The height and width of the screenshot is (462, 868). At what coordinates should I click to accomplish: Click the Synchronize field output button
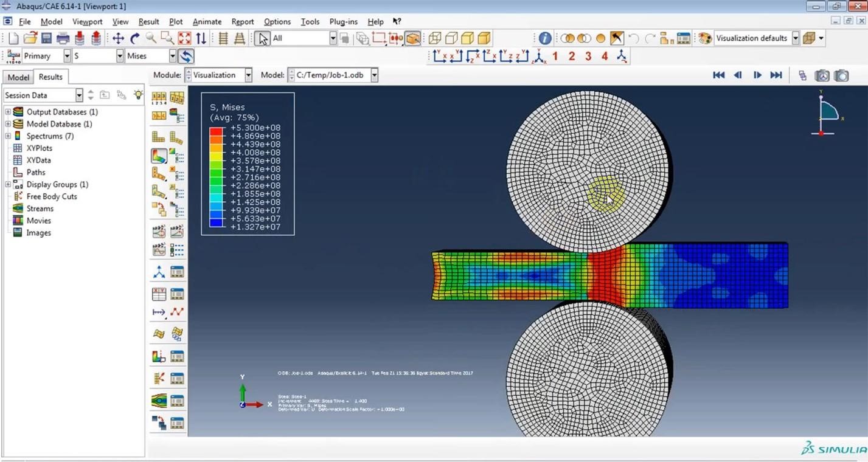coord(186,57)
